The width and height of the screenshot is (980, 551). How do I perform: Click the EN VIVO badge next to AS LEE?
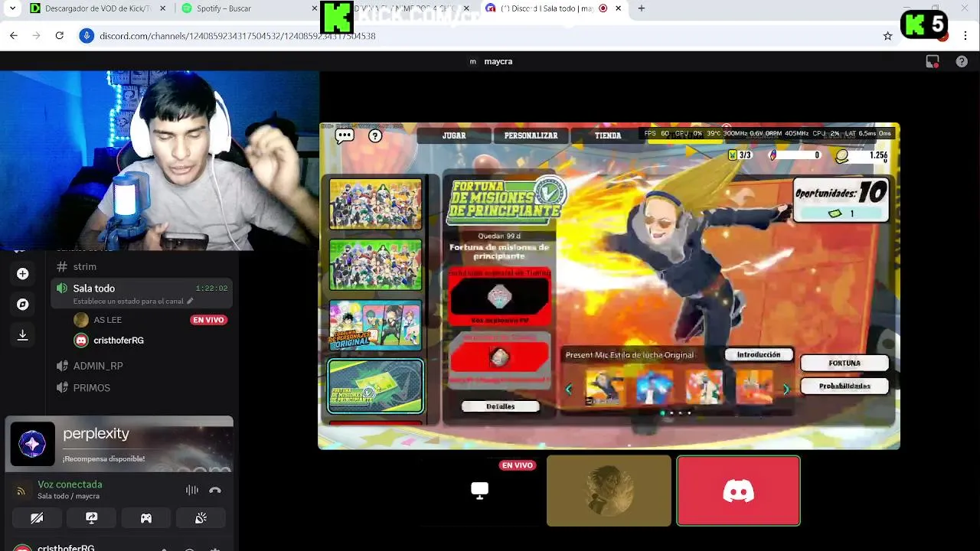coord(208,320)
